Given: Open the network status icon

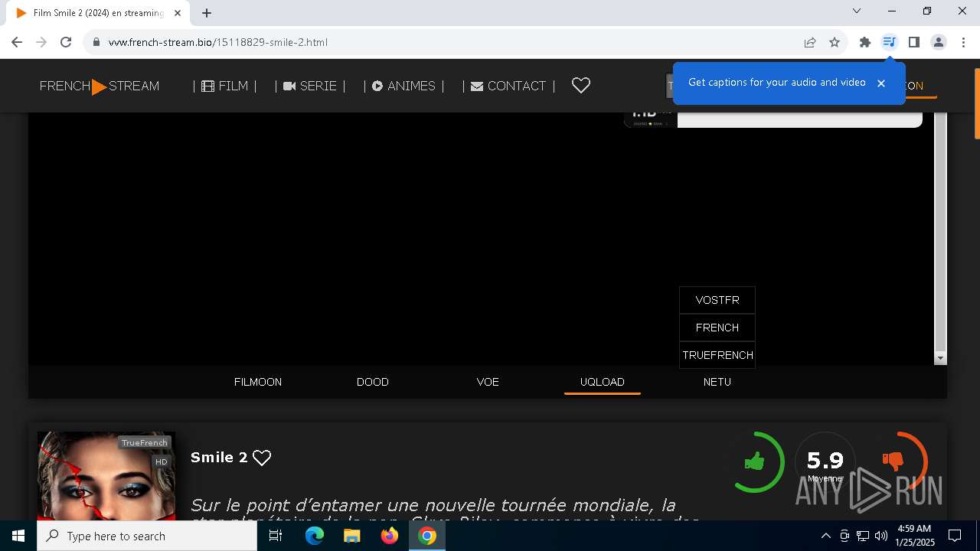Looking at the screenshot, I should click(863, 536).
